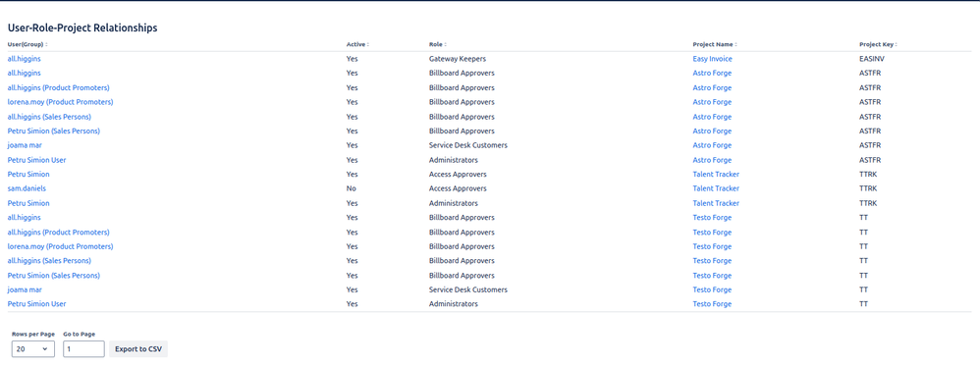Open the sam.daniels user link
Image resolution: width=980 pixels, height=367 pixels.
[27, 188]
